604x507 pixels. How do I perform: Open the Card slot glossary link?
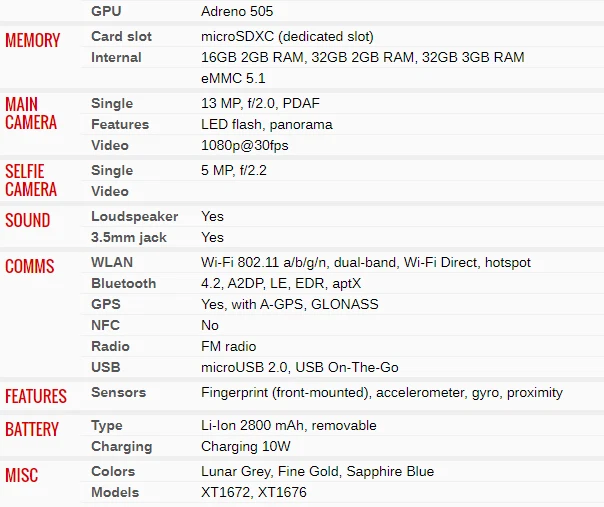coord(121,37)
